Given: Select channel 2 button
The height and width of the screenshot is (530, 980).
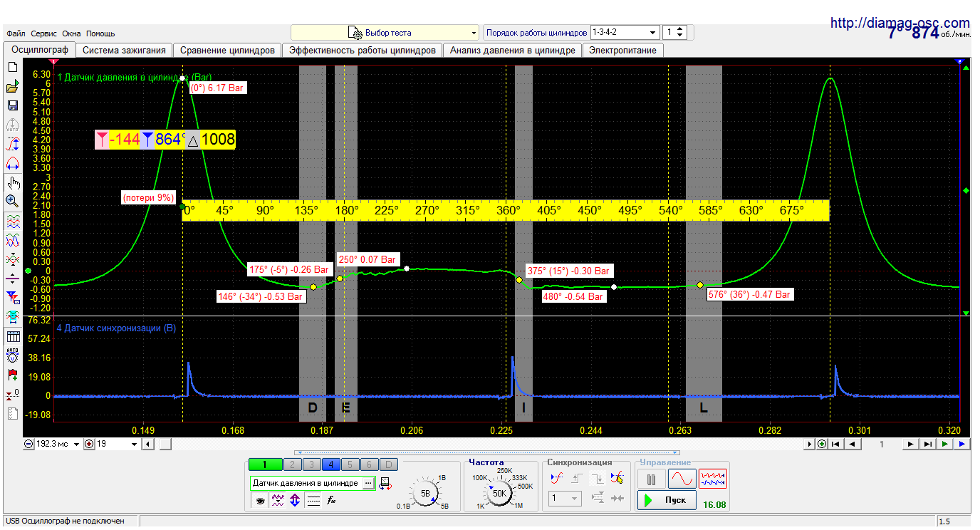Looking at the screenshot, I should pyautogui.click(x=292, y=464).
